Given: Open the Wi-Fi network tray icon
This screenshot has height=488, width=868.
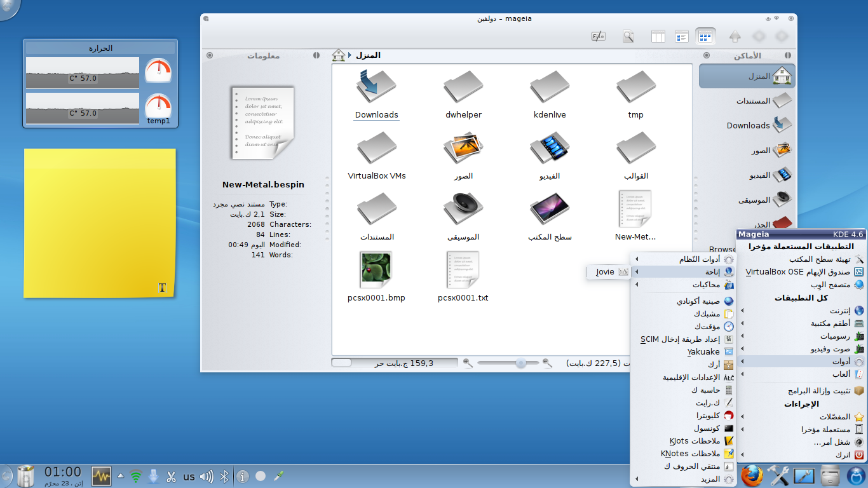Looking at the screenshot, I should 135,476.
